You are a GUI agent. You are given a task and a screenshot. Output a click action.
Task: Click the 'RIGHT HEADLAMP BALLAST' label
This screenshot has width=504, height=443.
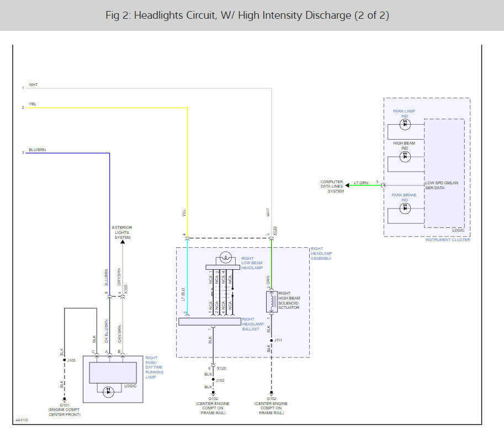click(x=253, y=324)
